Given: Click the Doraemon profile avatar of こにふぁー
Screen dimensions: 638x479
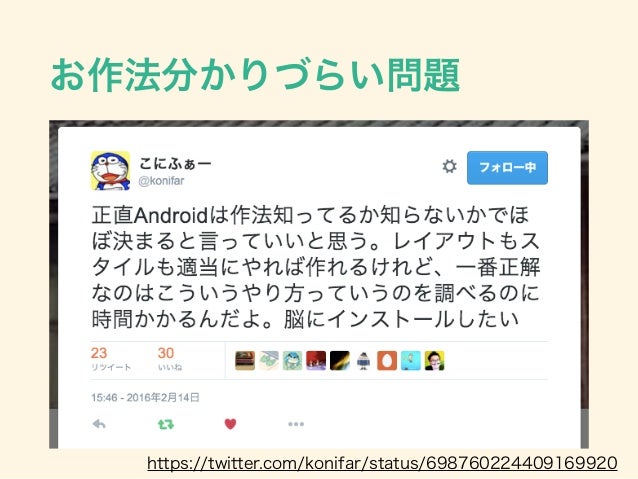Looking at the screenshot, I should (x=110, y=171).
